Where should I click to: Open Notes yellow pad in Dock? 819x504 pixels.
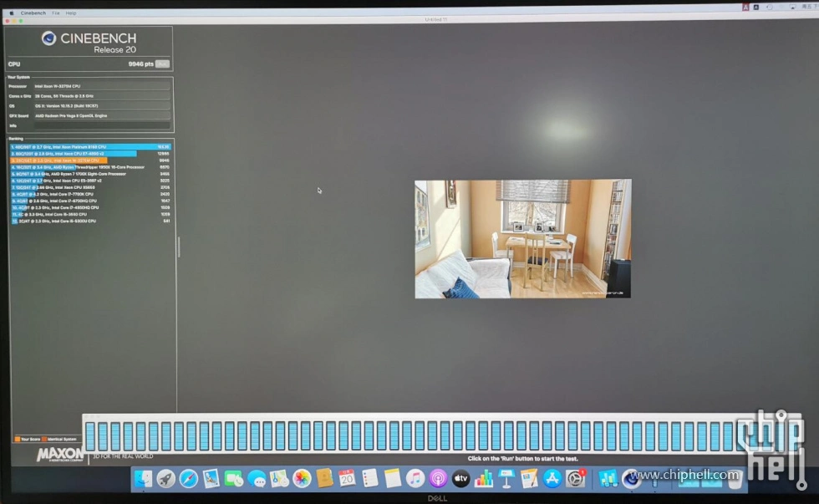(x=392, y=478)
